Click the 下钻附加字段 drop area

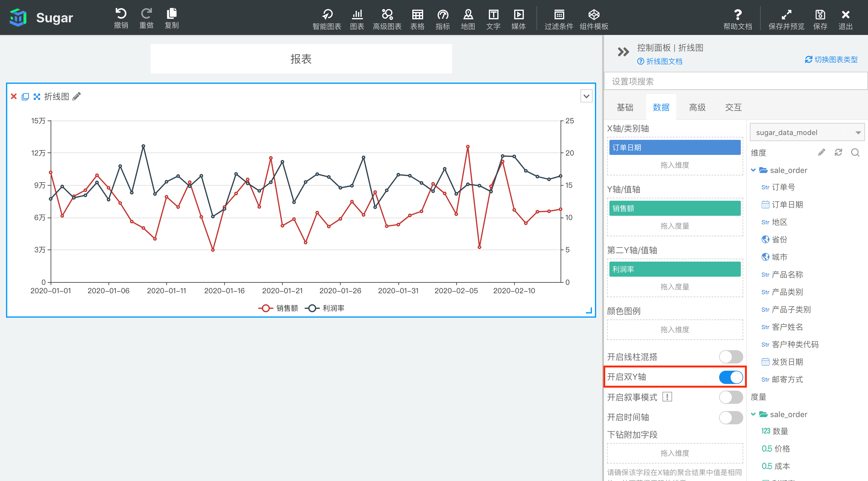(x=675, y=453)
